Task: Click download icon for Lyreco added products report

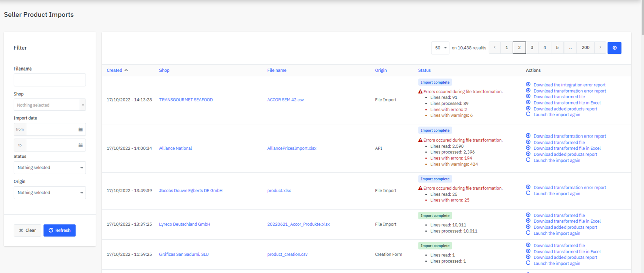Action: point(528,227)
